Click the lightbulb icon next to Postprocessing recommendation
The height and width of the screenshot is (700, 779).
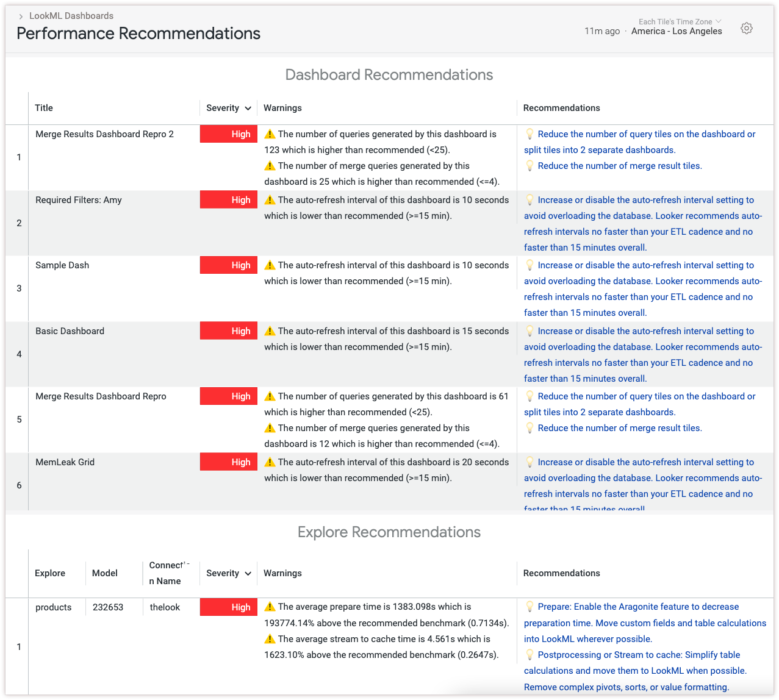(x=530, y=655)
